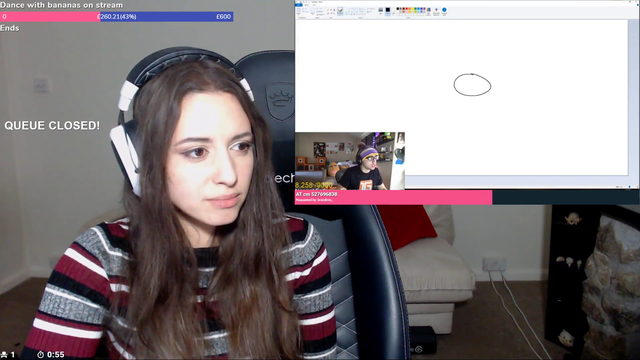Click Edit with Paint 3D icon
This screenshot has width=640, height=360.
[x=436, y=11]
